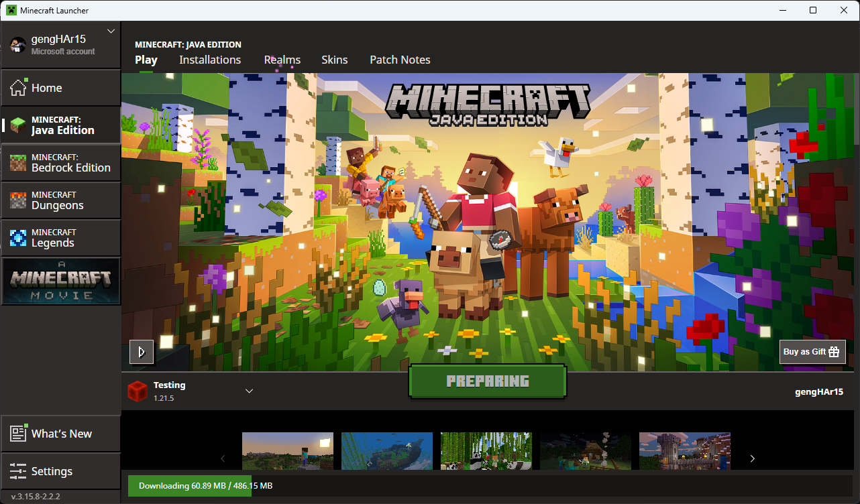Click the Minecraft Launcher title bar icon
Screen dimensions: 860x504
pos(10,10)
